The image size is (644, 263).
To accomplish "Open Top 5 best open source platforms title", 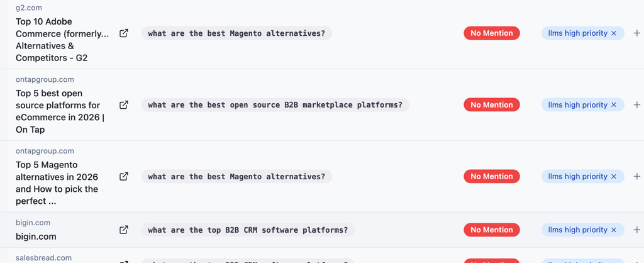I will coord(60,111).
